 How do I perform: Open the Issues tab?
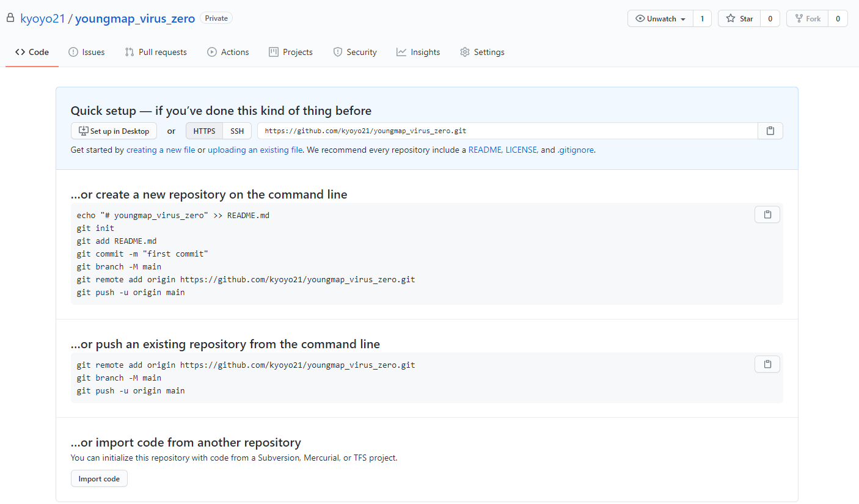pos(87,52)
